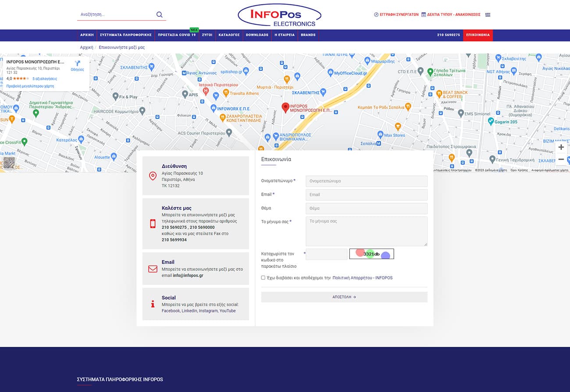Screen dimensions: 570x392
Task: Click the Fix & Play map marker
Action: [x=115, y=96]
